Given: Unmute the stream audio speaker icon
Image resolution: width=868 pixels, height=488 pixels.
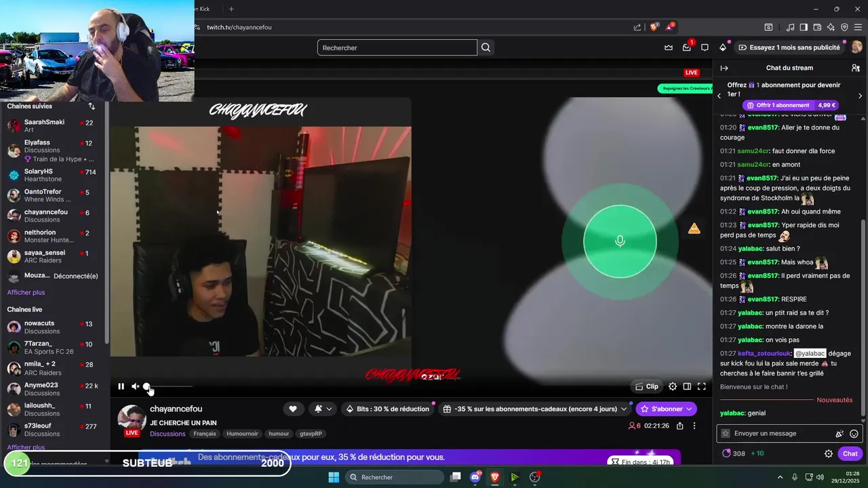Looking at the screenshot, I should point(135,386).
